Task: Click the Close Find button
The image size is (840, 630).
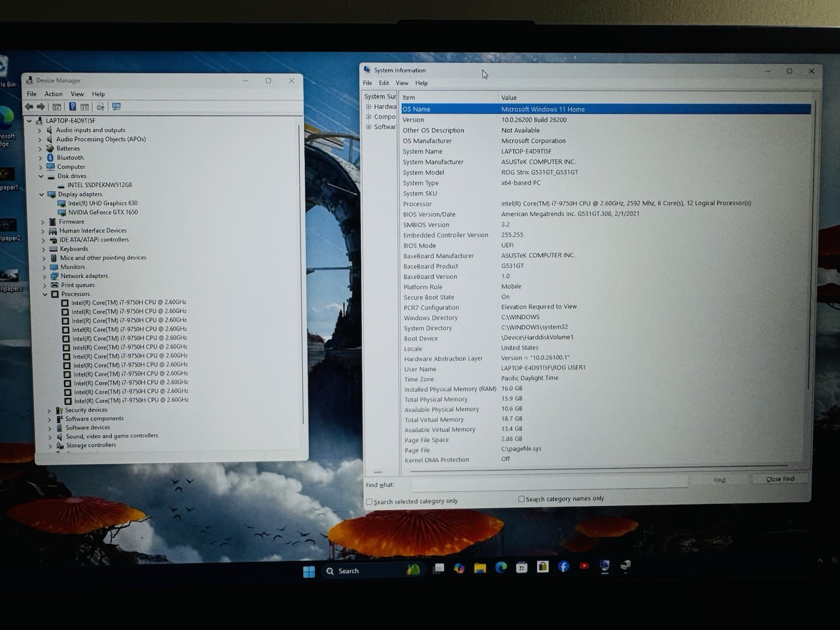Action: click(x=780, y=479)
